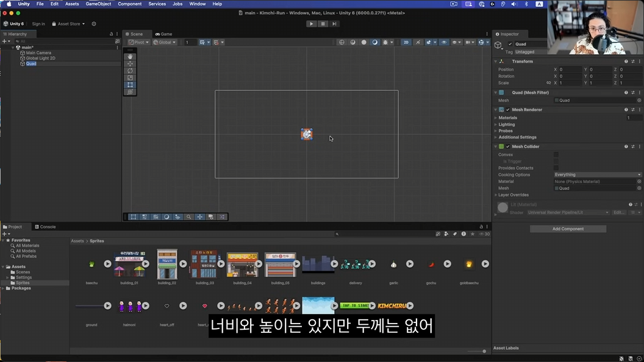Viewport: 644px width, 362px height.
Task: Select the Scale tool in Scene
Action: (x=130, y=77)
